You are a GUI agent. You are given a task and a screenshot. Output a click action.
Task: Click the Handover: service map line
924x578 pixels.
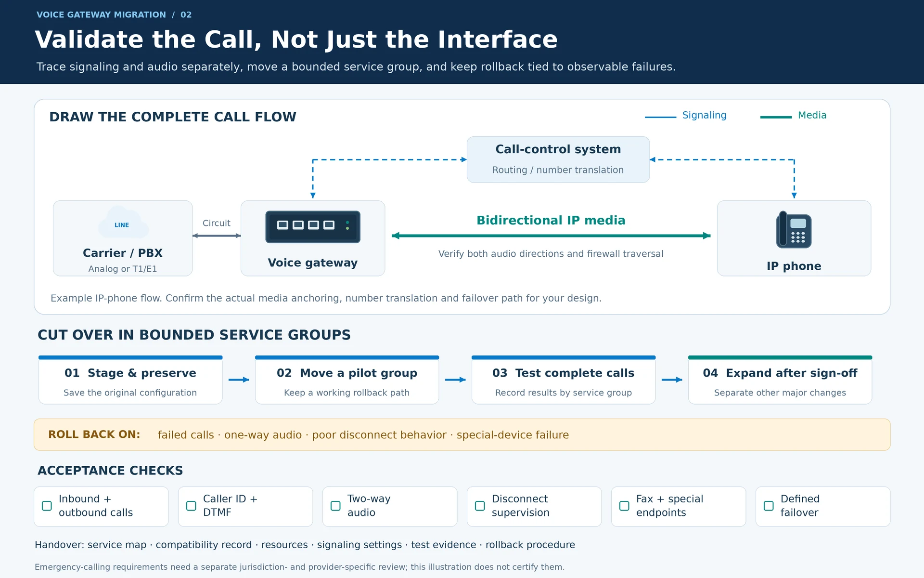click(x=305, y=545)
